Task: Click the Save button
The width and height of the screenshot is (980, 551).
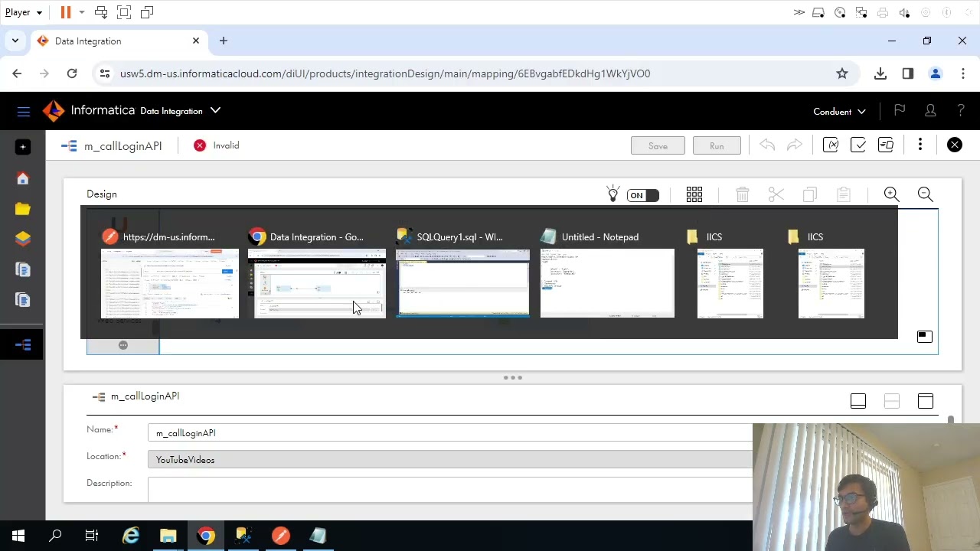Action: pyautogui.click(x=658, y=145)
